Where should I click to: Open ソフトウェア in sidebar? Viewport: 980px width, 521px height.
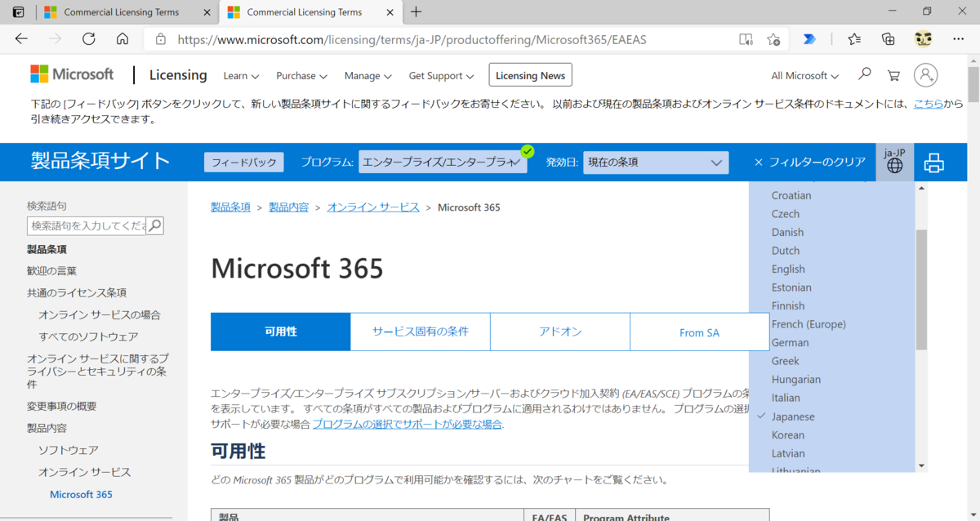tap(69, 451)
